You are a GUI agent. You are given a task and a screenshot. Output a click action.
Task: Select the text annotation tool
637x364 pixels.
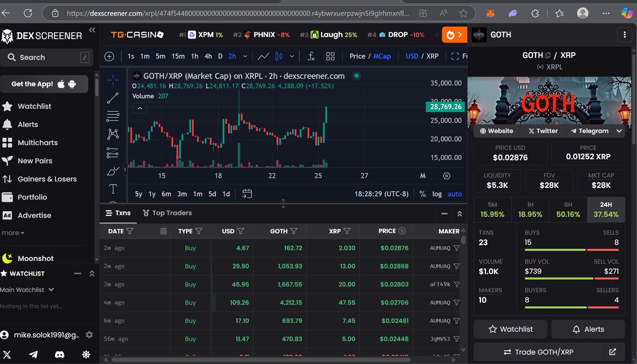(113, 189)
